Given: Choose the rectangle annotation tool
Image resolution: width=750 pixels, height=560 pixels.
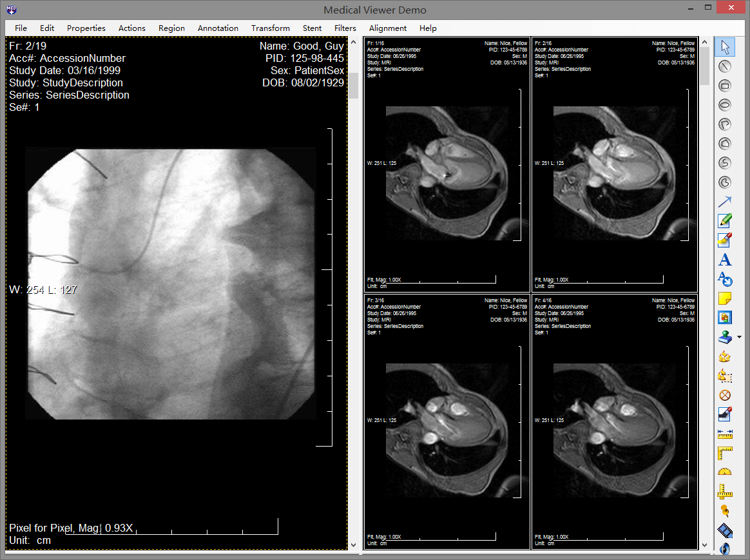Looking at the screenshot, I should click(725, 85).
